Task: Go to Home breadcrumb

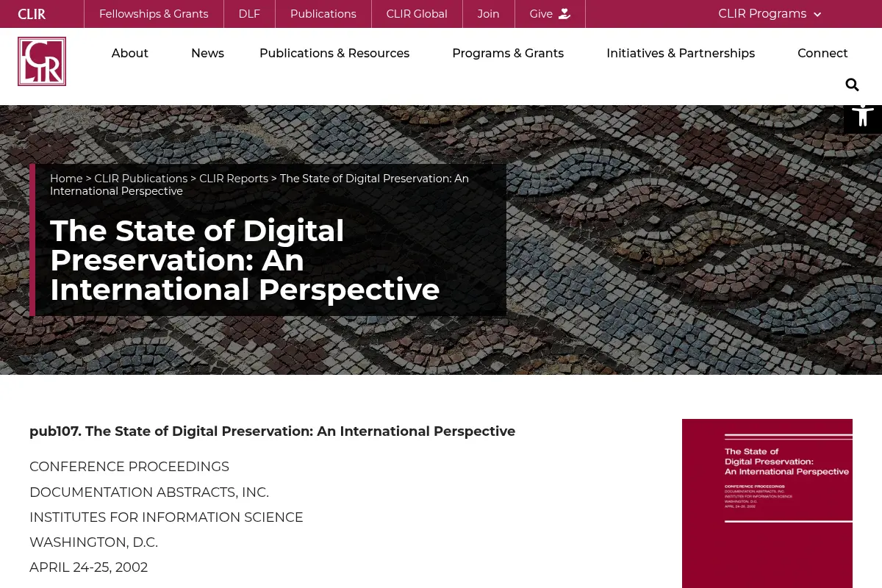Action: (66, 179)
